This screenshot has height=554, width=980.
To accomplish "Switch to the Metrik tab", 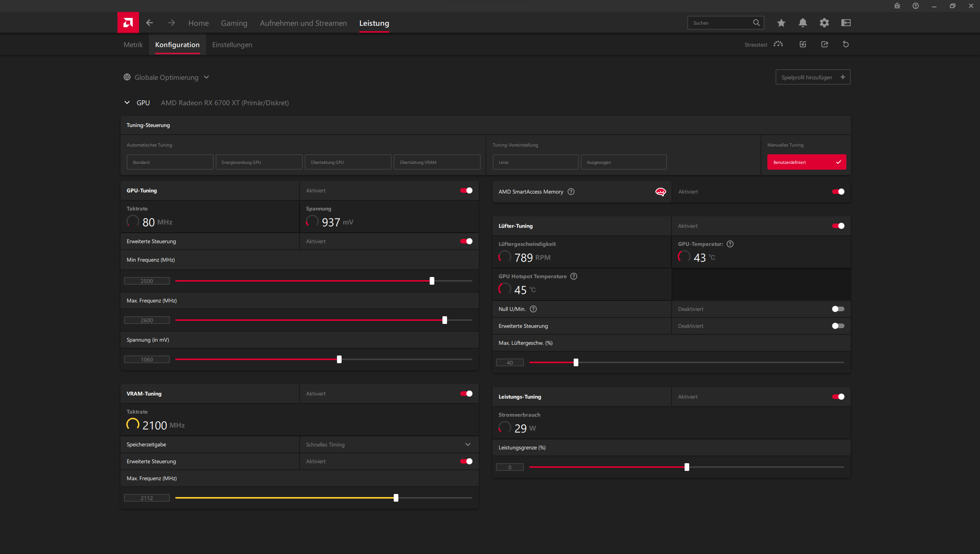I will click(133, 45).
